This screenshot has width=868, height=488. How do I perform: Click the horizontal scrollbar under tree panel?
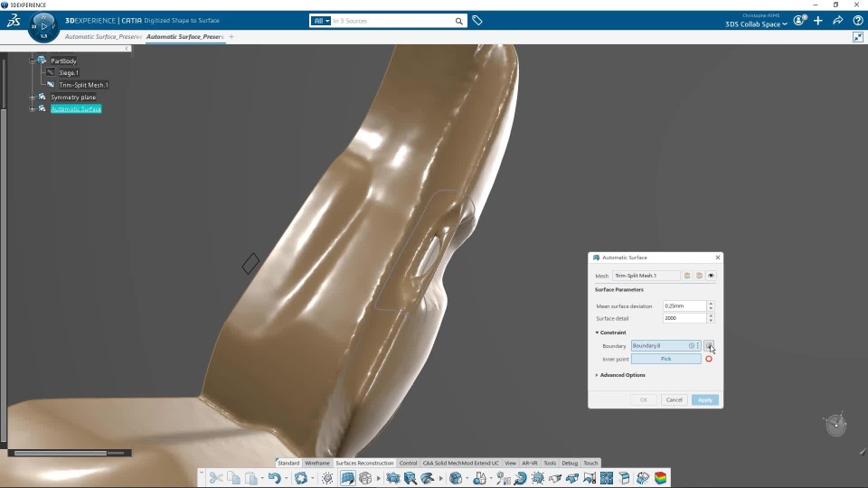tap(61, 453)
